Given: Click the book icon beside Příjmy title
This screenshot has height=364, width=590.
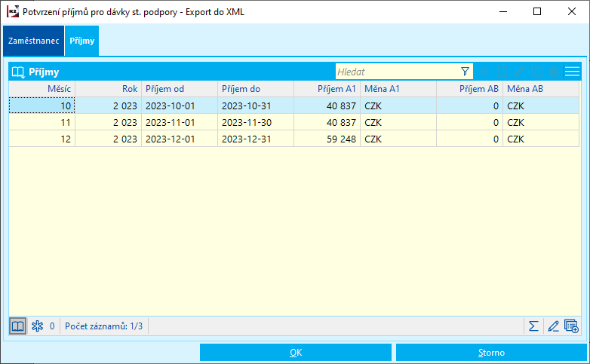Looking at the screenshot, I should point(18,72).
